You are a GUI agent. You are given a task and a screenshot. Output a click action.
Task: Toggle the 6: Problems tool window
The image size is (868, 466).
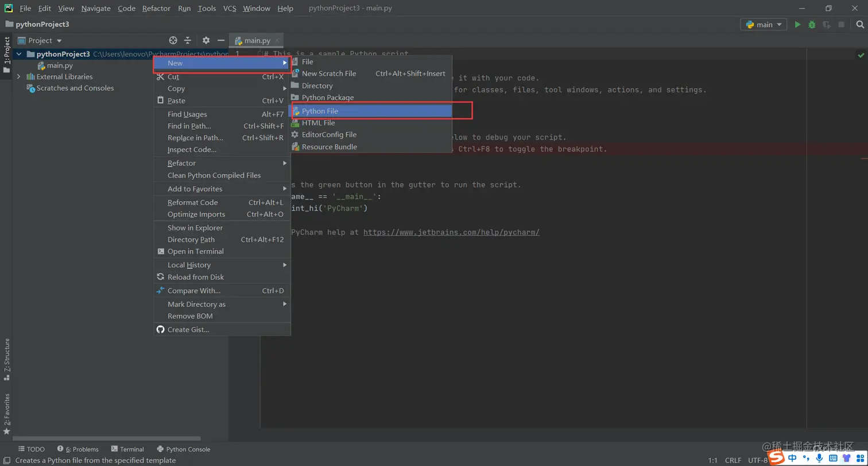tap(78, 449)
